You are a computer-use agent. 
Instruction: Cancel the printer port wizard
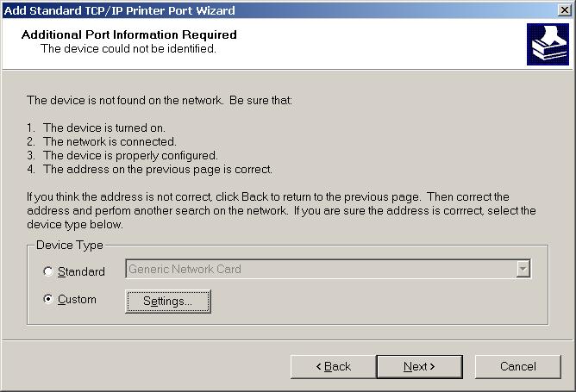(x=517, y=366)
